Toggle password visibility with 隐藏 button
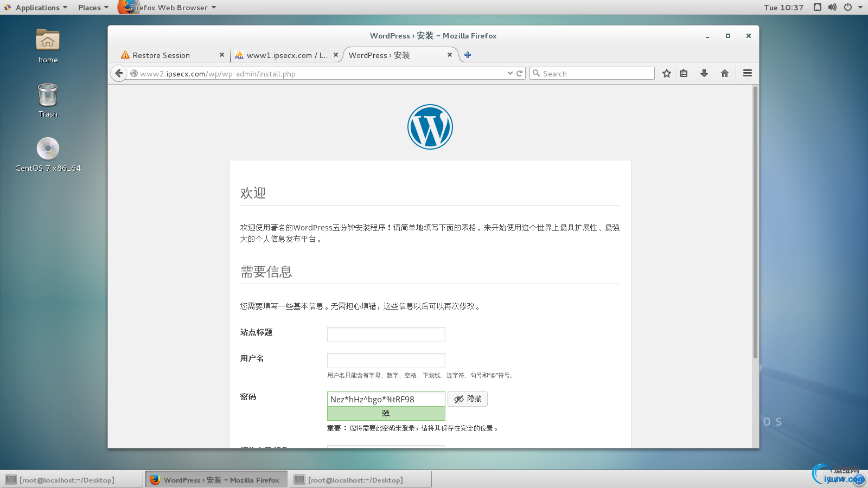Screen dimensions: 868x488 tap(468, 399)
